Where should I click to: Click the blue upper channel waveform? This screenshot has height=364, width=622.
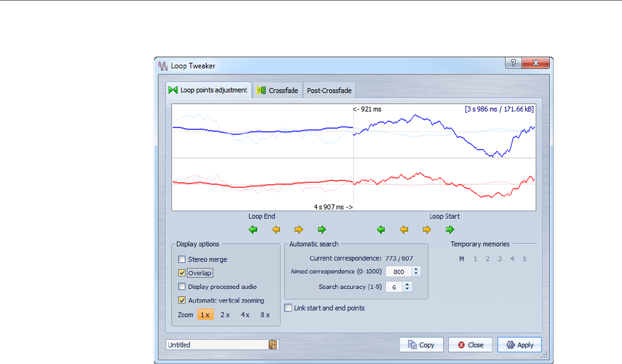[353, 131]
